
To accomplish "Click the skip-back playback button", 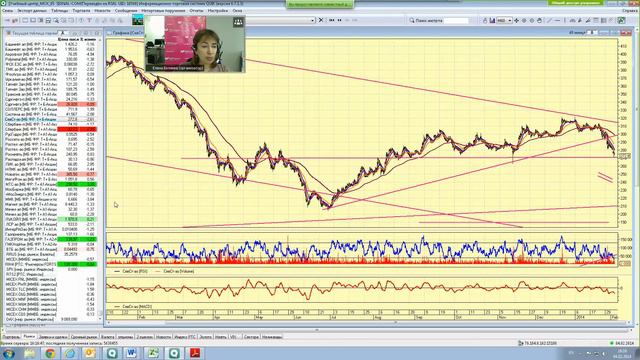I will click(x=332, y=20).
